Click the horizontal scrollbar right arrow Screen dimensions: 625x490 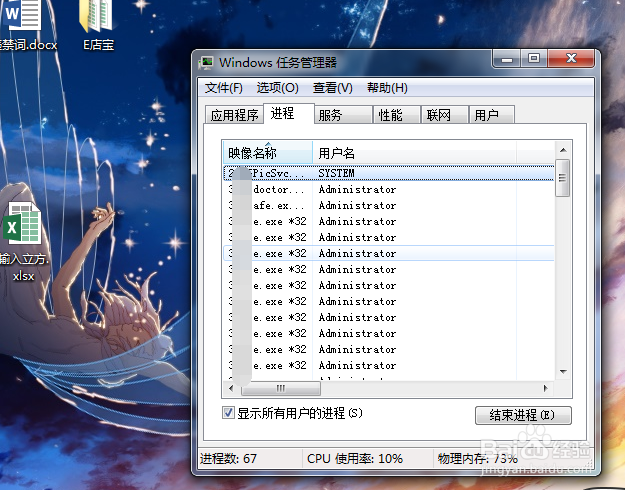545,388
